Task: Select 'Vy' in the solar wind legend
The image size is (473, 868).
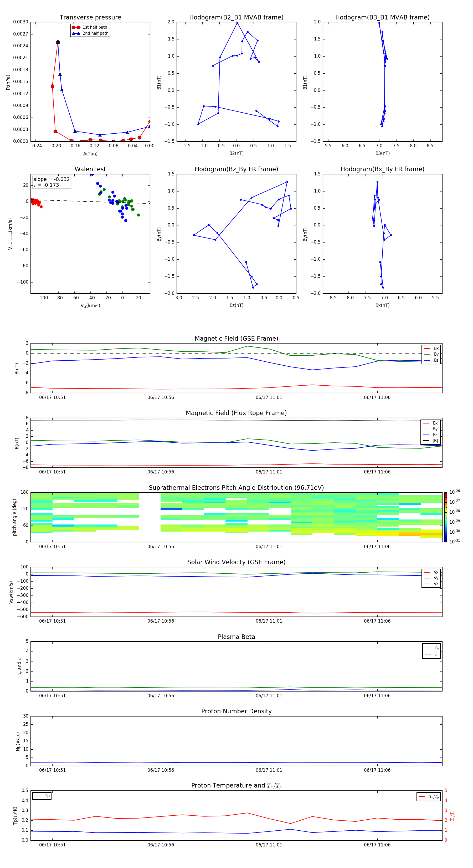Action: (431, 578)
